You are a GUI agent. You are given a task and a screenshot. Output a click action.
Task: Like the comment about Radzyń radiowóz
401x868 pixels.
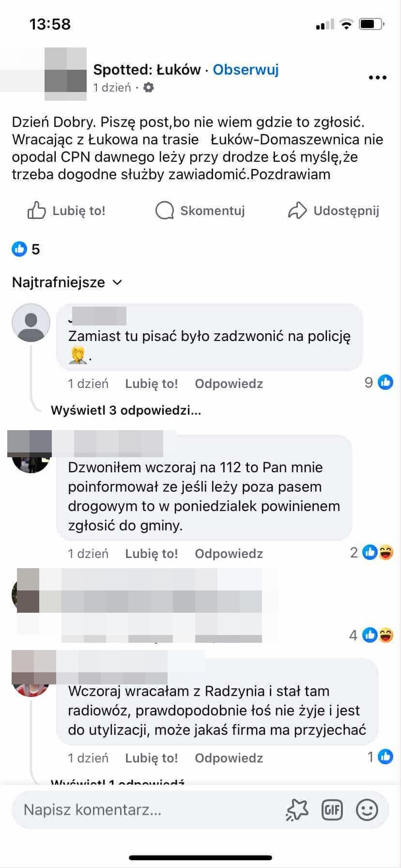tap(152, 758)
